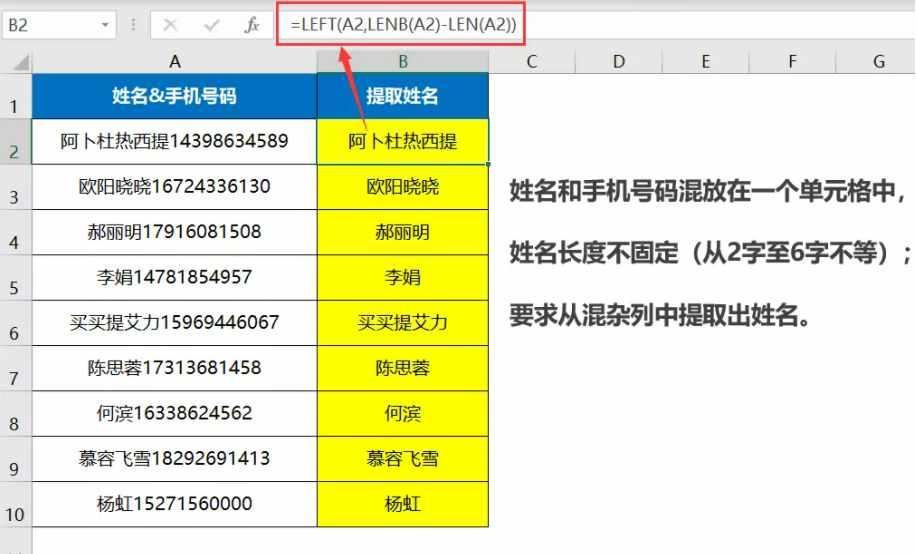The image size is (916, 554).
Task: Select row 7 header
Action: [16, 368]
